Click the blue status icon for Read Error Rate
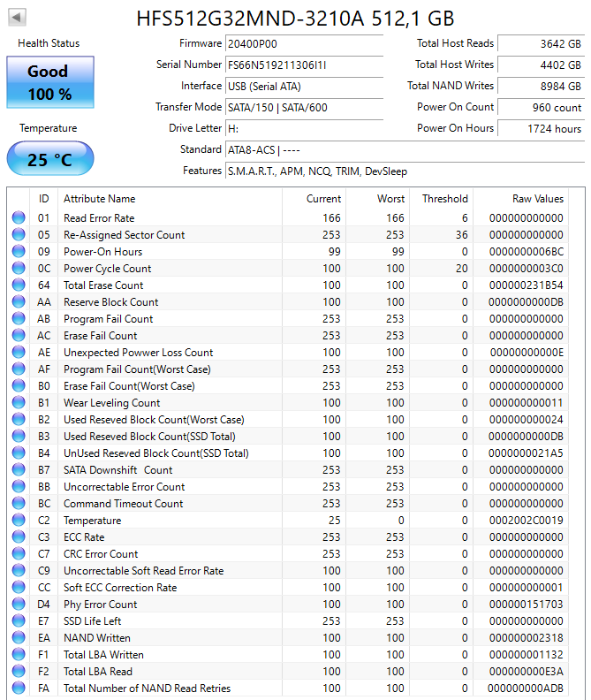 18,218
